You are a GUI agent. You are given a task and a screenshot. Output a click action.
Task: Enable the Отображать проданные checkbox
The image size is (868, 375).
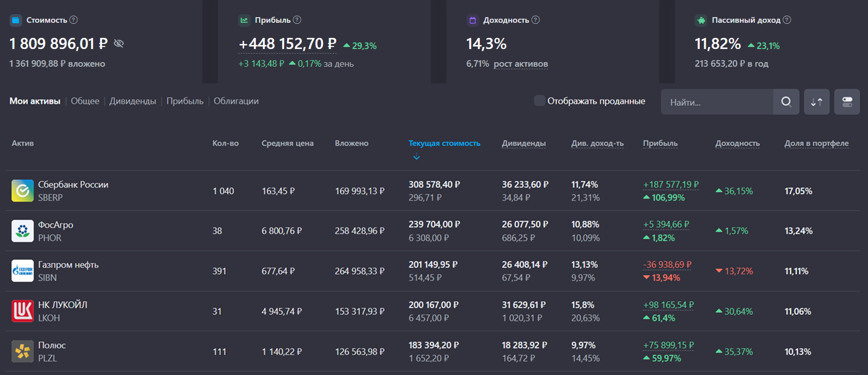click(539, 101)
